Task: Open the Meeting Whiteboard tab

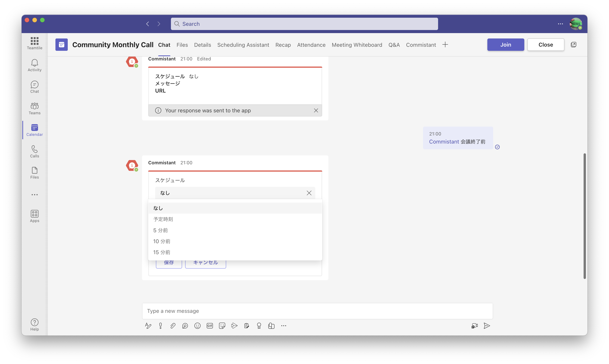Action: click(x=357, y=45)
